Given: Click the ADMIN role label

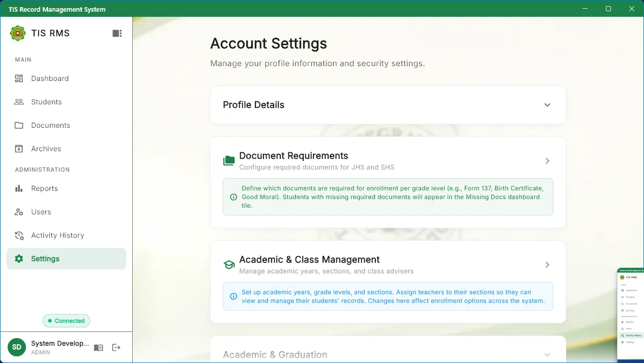Looking at the screenshot, I should [x=41, y=352].
